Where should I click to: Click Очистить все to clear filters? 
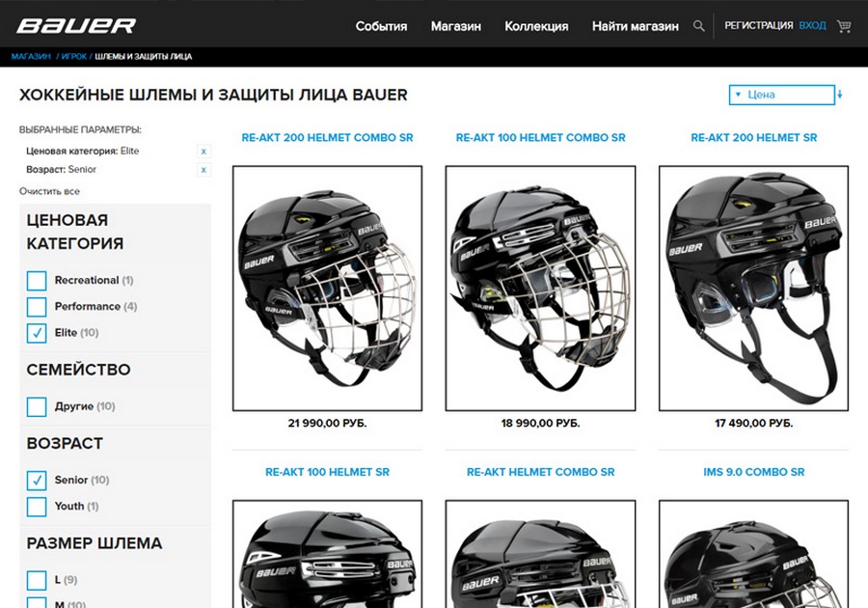(49, 191)
